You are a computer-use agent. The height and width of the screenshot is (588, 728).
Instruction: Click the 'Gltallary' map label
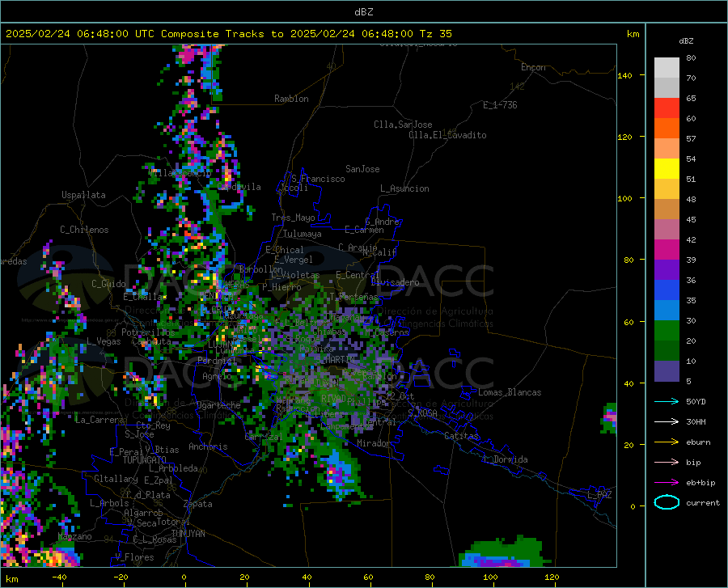[x=116, y=479]
